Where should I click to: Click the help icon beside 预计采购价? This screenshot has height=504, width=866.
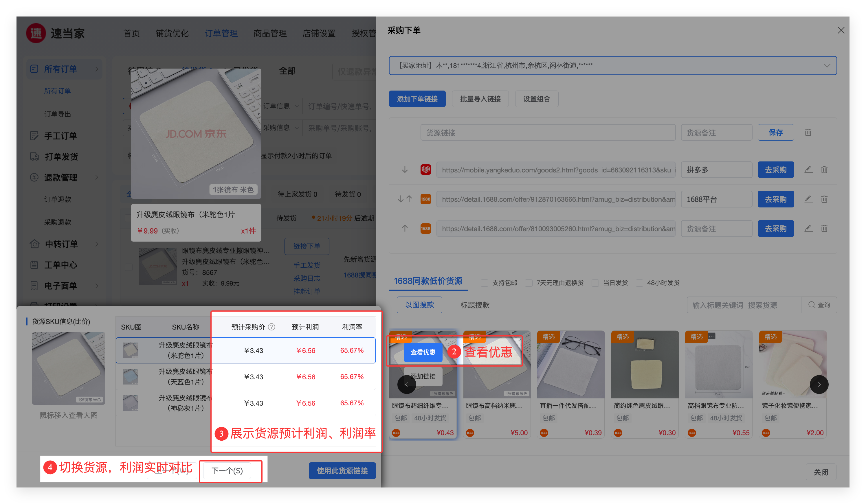(271, 327)
